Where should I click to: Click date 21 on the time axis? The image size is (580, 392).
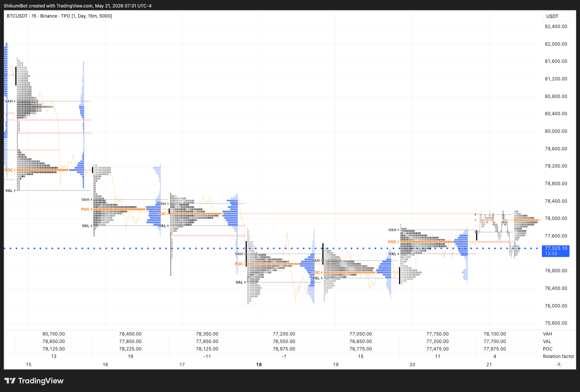point(489,364)
